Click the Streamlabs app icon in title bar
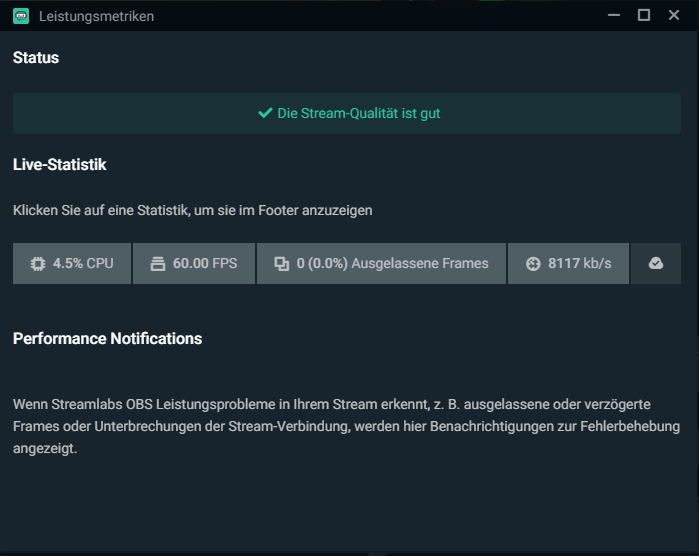The height and width of the screenshot is (556, 699). [20, 16]
